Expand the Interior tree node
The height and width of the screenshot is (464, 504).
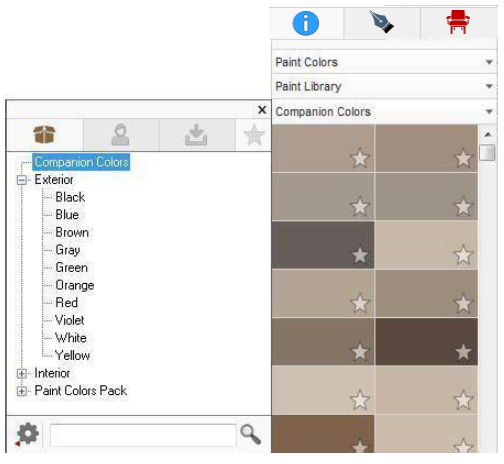[22, 373]
